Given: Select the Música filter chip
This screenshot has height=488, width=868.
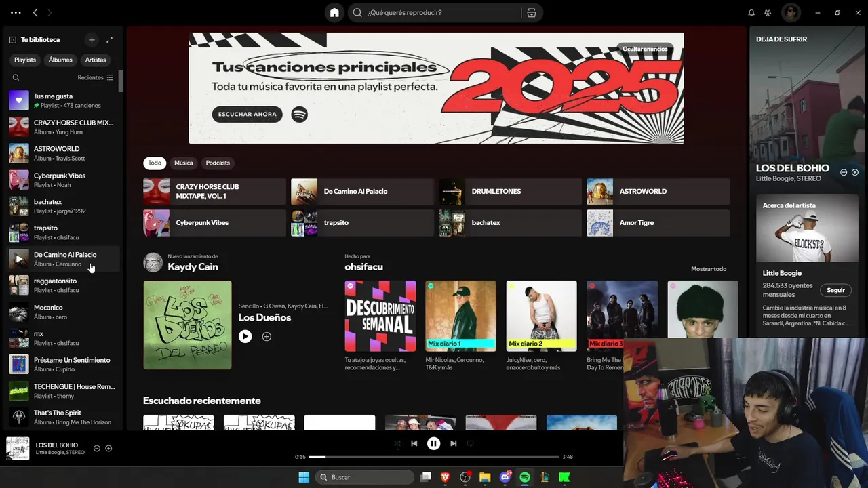Looking at the screenshot, I should pyautogui.click(x=183, y=163).
